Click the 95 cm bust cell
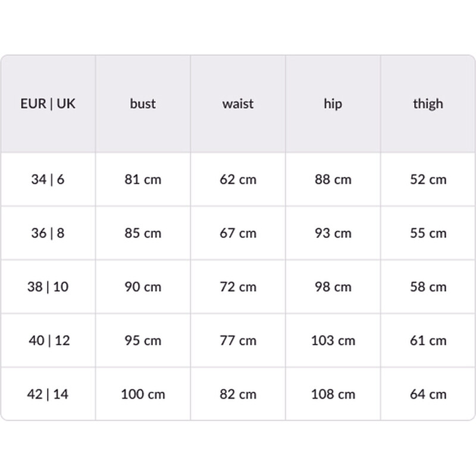The width and height of the screenshot is (476, 476). pos(143,340)
